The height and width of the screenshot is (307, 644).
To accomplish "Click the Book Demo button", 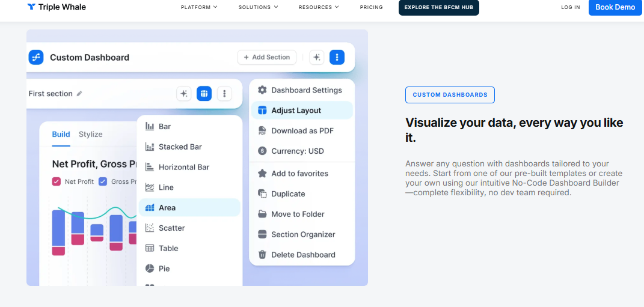I will point(615,7).
